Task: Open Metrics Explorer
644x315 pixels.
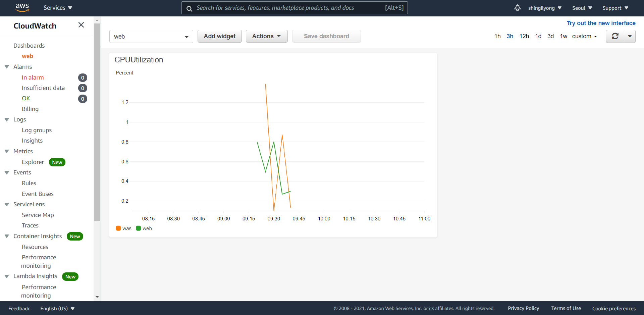Action: click(33, 162)
